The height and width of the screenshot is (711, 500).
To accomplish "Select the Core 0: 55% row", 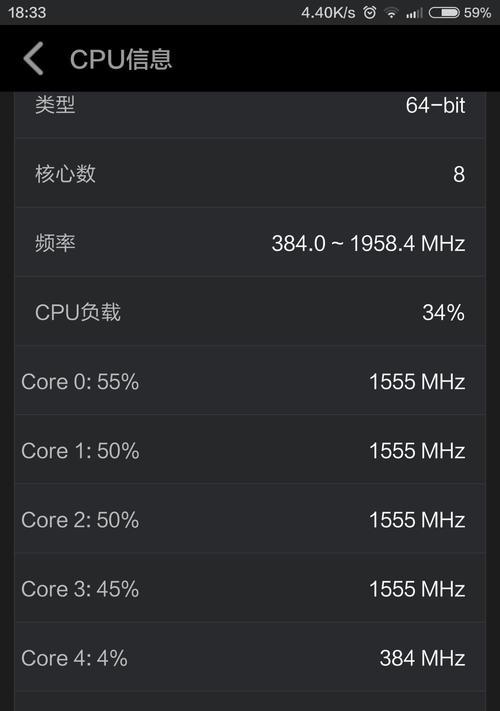I will (x=250, y=381).
